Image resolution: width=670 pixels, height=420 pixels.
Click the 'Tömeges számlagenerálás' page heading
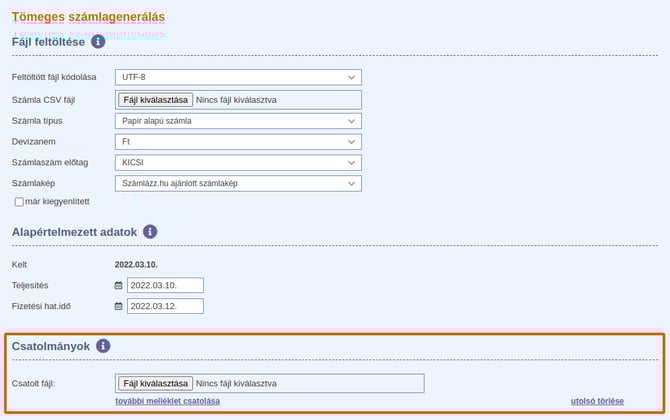coord(89,17)
